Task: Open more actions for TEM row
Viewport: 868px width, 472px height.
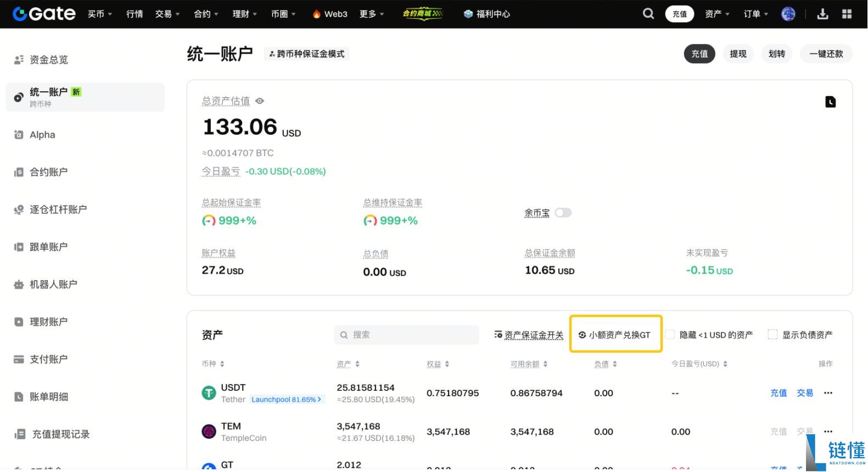Action: [828, 431]
